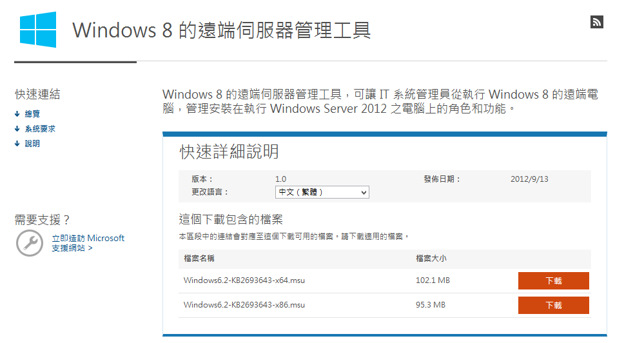Visit the Microsoft 支援網站 link

tap(88, 243)
